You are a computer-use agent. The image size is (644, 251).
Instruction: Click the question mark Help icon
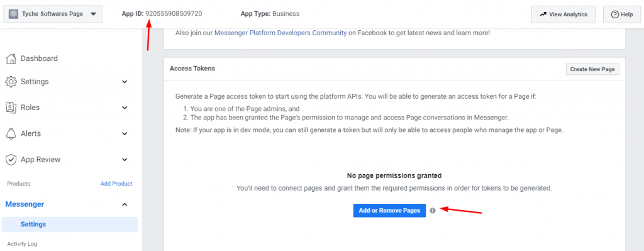point(615,14)
